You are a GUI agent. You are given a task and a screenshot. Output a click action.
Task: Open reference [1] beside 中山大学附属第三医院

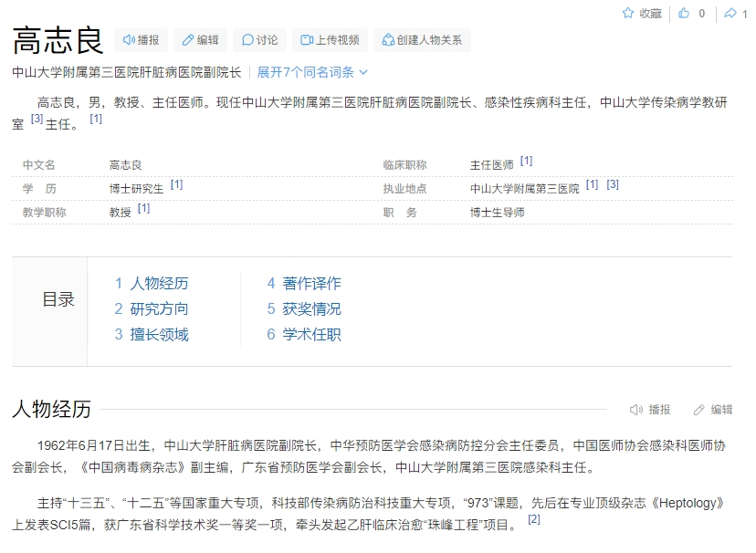592,184
